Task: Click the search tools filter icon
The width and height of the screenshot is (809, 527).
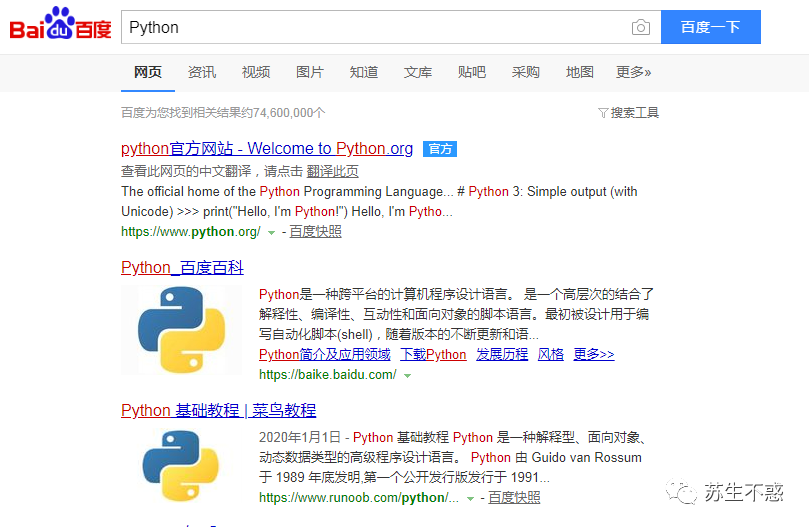Action: 603,113
